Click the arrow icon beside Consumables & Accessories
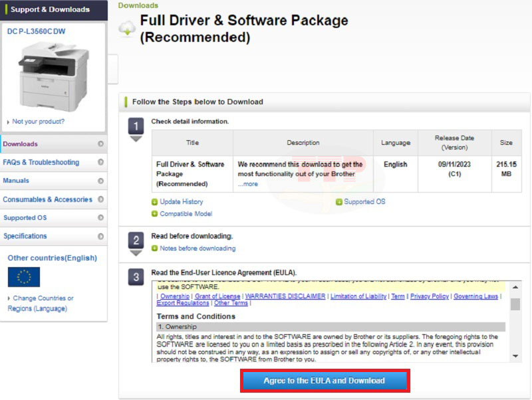Image resolution: width=532 pixels, height=400 pixels. click(100, 199)
